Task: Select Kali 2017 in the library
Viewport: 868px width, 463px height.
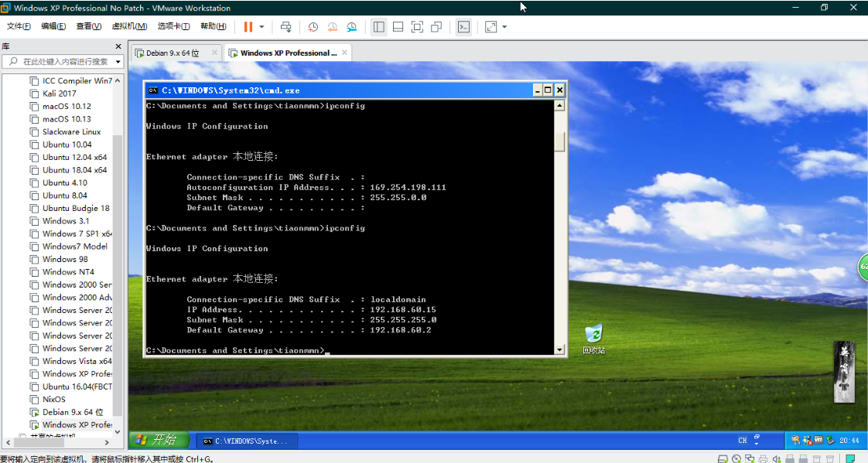Action: coord(60,94)
